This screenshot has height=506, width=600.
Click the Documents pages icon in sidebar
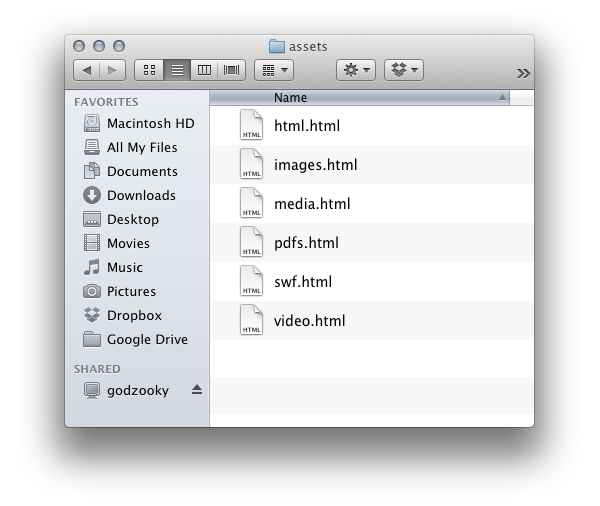[x=92, y=171]
